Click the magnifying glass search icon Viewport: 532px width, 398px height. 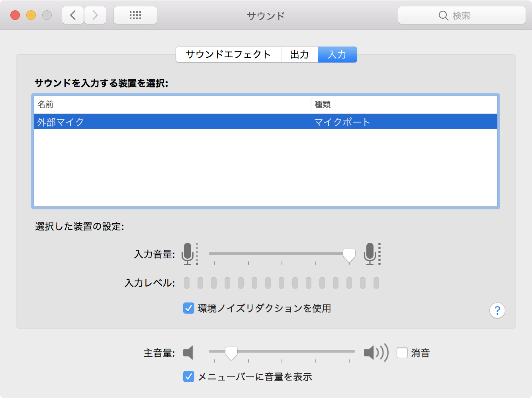click(x=443, y=16)
